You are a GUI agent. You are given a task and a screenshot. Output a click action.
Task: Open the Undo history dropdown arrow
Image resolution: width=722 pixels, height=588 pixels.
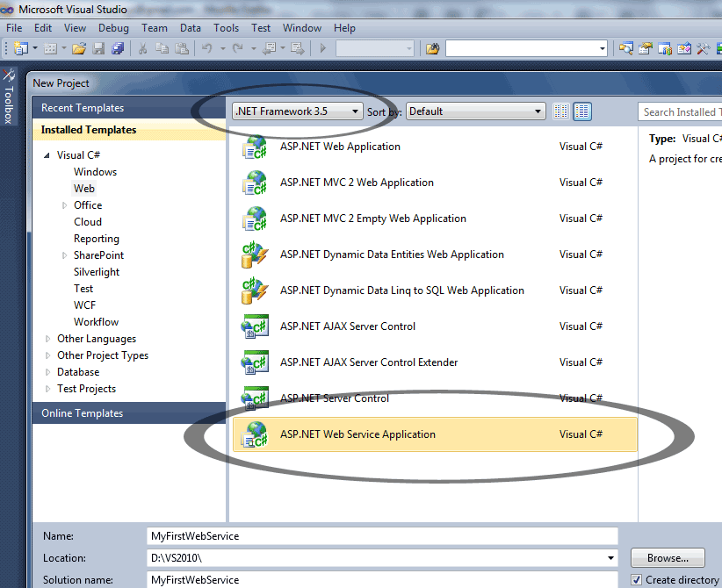tap(222, 48)
